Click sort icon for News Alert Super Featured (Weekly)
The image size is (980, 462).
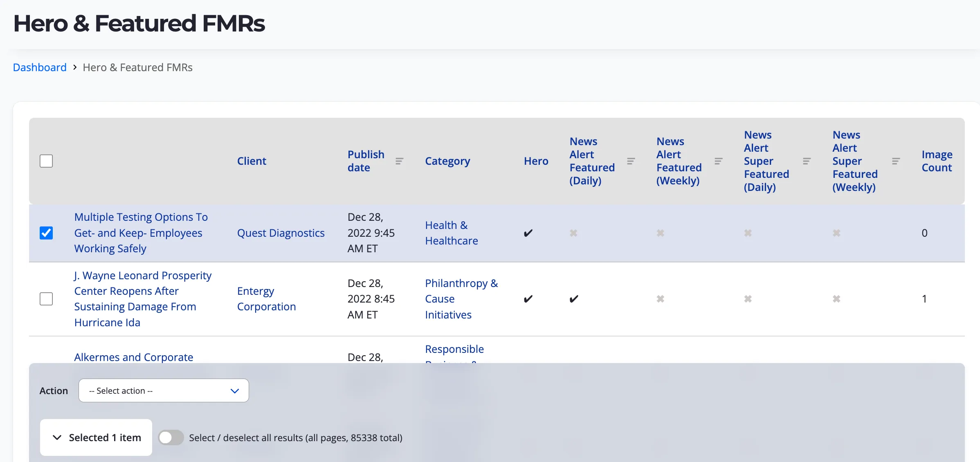(896, 161)
